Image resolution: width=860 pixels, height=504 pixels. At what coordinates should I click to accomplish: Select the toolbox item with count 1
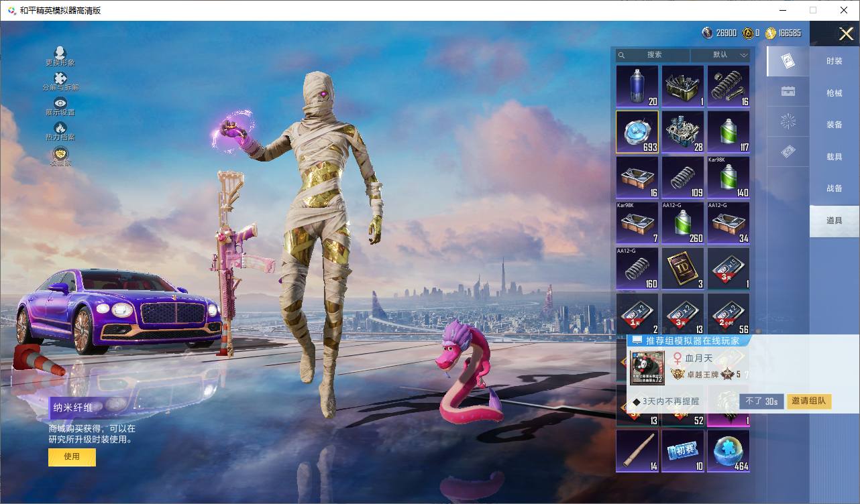click(x=683, y=86)
